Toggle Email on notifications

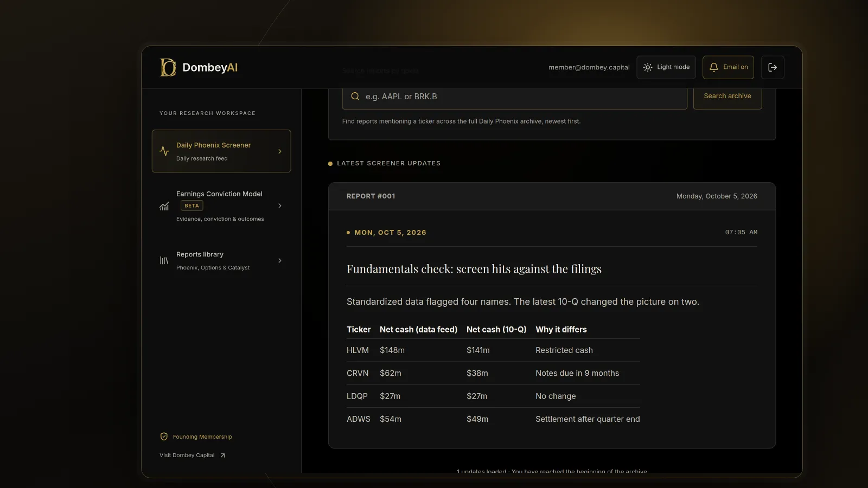click(728, 67)
